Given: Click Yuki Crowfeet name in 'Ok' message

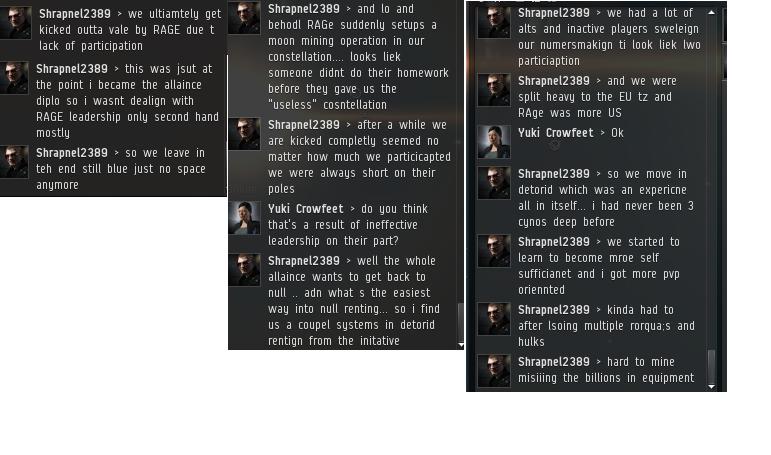Looking at the screenshot, I should (556, 133).
